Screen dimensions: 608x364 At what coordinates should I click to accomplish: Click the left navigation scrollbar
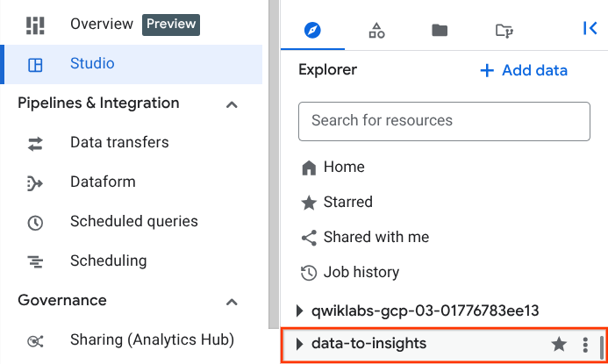(274, 164)
